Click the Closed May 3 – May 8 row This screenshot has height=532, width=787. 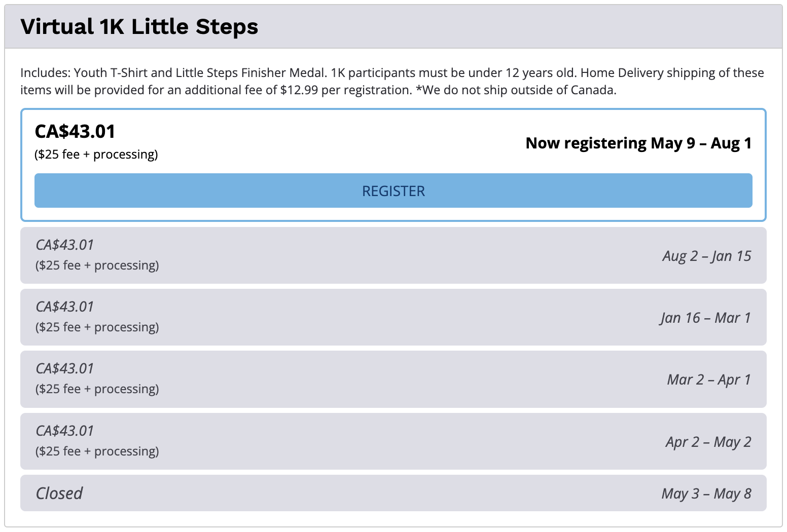393,493
